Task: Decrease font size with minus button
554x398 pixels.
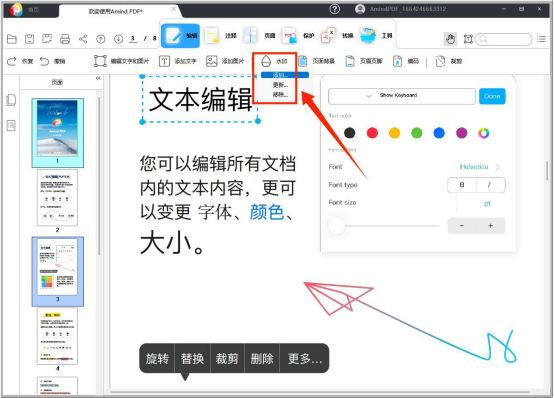Action: tap(462, 226)
